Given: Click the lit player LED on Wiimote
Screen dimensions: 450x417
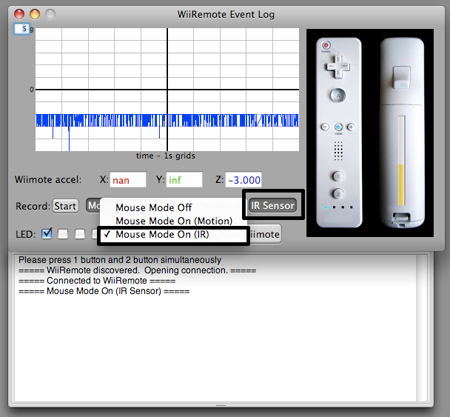Looking at the screenshot, I should 326,207.
